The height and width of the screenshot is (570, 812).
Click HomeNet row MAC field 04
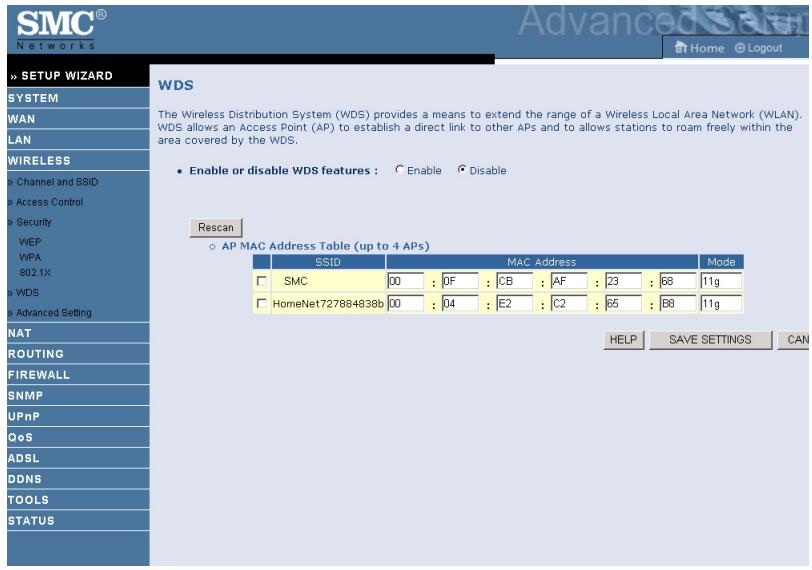(x=460, y=303)
